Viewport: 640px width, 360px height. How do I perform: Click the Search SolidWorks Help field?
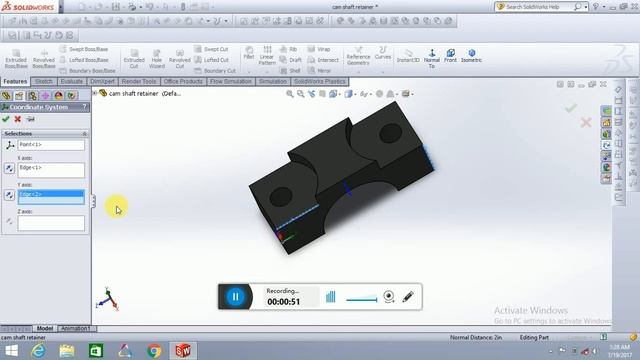[539, 7]
